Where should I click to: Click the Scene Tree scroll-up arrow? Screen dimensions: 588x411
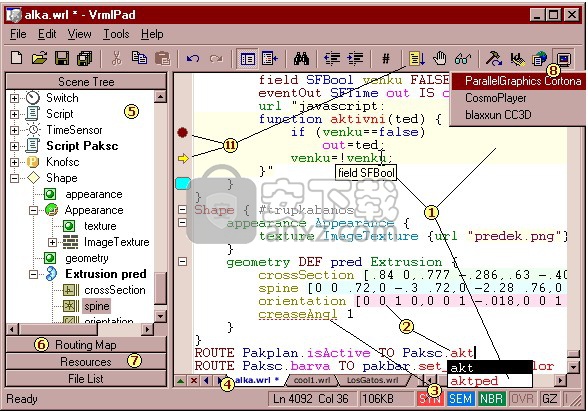pyautogui.click(x=160, y=97)
